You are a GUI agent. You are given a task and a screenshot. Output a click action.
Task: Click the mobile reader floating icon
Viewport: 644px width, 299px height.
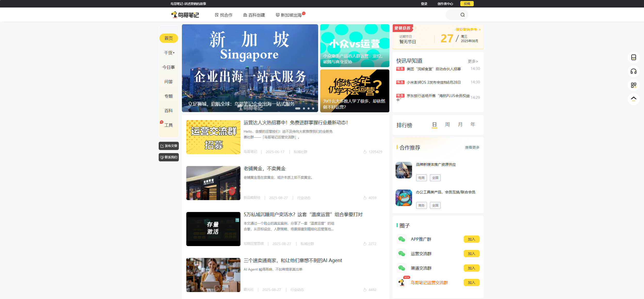pyautogui.click(x=633, y=58)
